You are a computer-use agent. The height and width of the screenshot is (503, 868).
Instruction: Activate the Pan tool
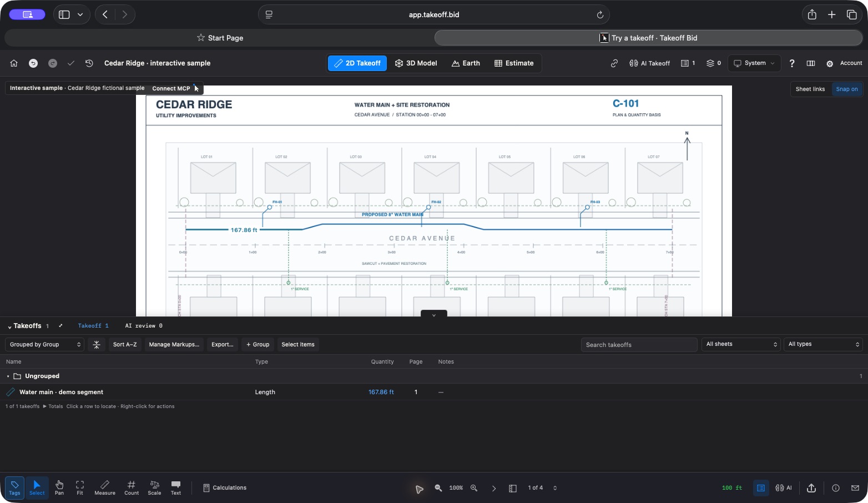59,488
